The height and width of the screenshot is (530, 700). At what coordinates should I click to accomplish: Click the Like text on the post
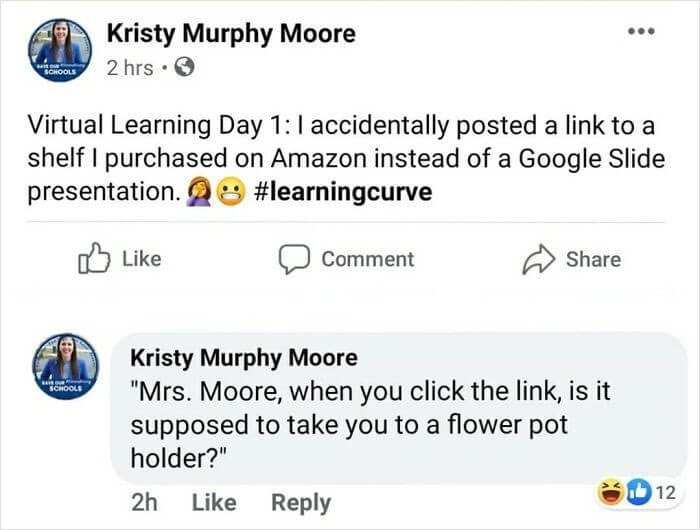point(142,259)
